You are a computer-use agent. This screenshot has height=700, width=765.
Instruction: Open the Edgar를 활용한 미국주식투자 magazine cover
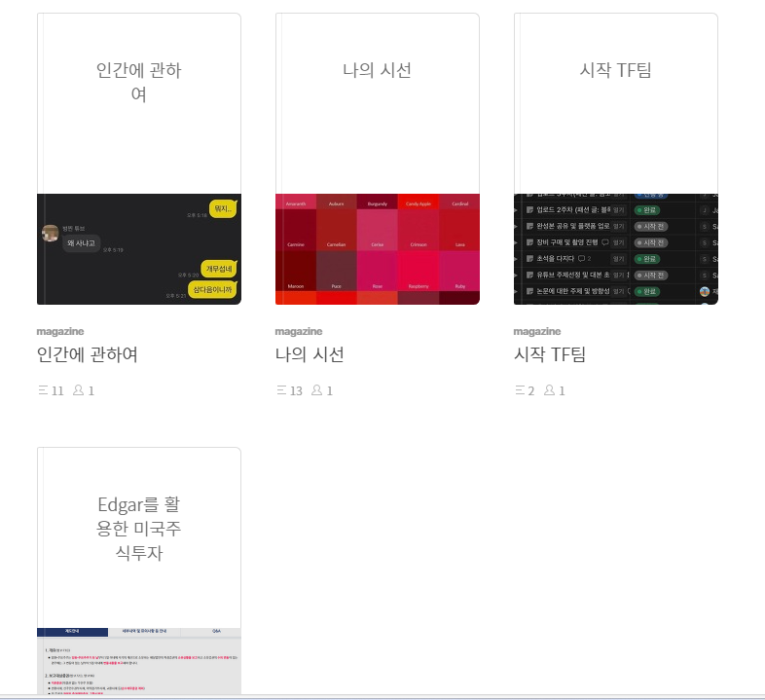click(139, 571)
